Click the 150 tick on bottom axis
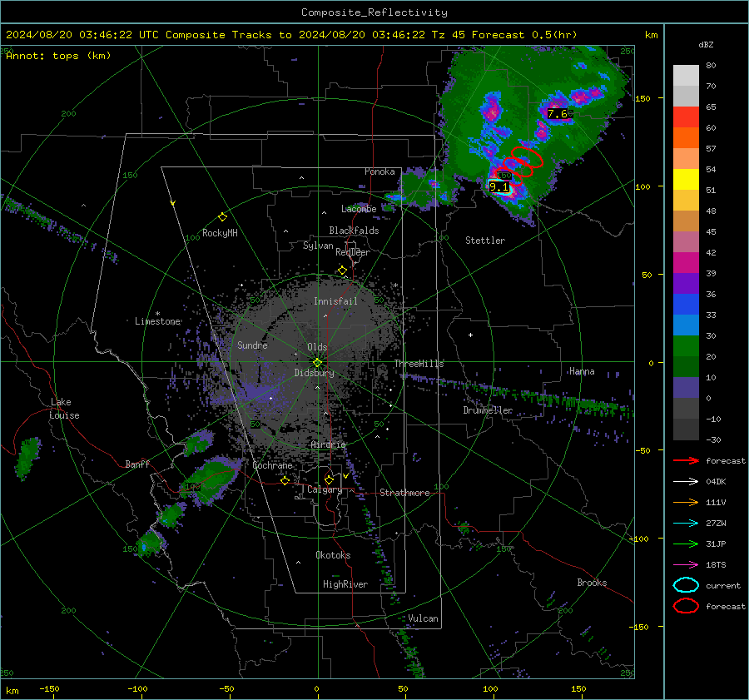Image resolution: width=749 pixels, height=700 pixels. pos(578,688)
